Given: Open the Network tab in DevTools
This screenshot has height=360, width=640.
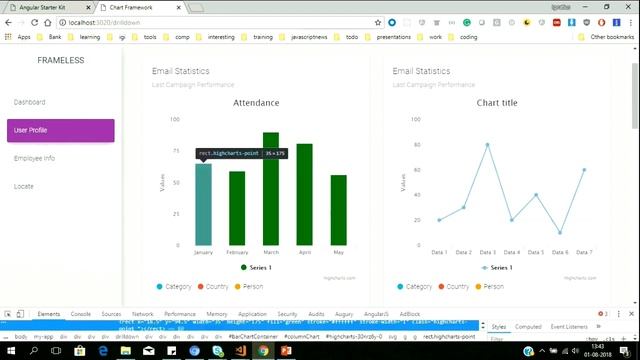Looking at the screenshot, I should (142, 314).
